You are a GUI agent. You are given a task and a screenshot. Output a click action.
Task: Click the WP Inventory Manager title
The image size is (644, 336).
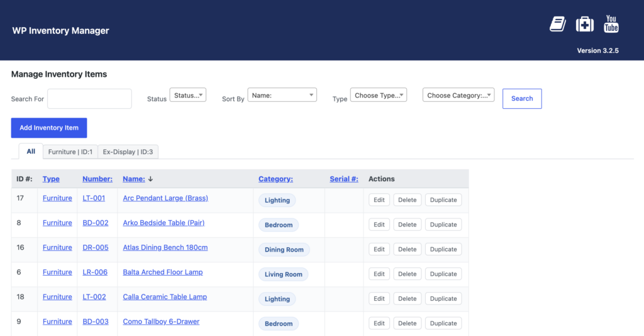click(x=61, y=30)
